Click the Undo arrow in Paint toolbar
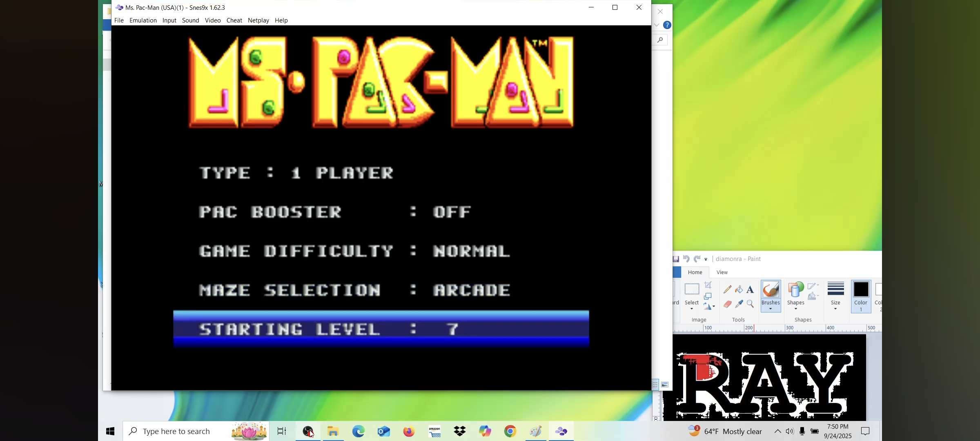 click(x=686, y=259)
